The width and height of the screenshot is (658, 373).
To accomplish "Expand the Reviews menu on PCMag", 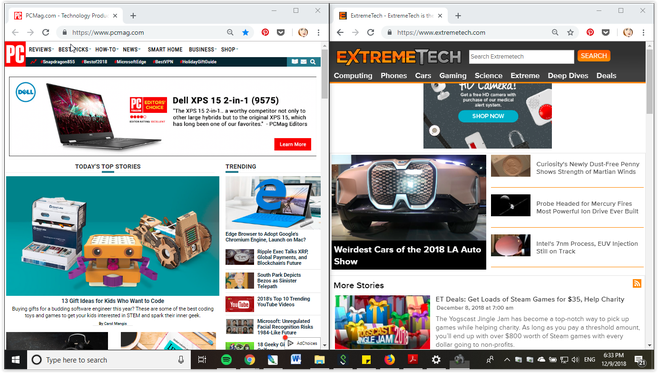I will [x=41, y=50].
